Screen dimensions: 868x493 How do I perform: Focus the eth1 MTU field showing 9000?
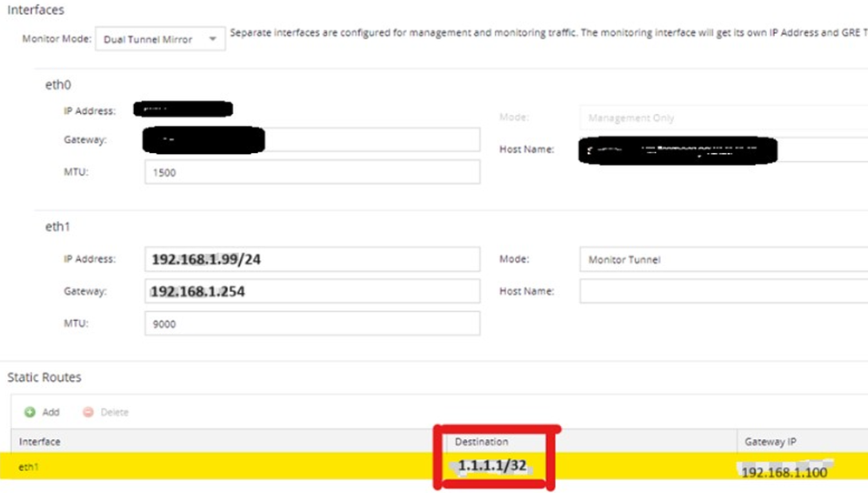pos(312,323)
